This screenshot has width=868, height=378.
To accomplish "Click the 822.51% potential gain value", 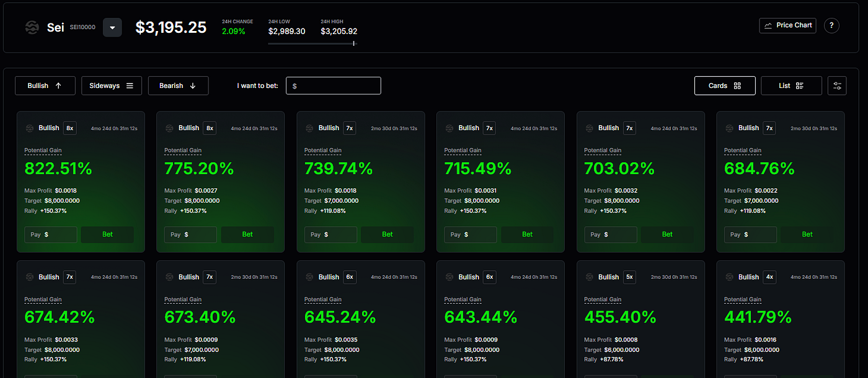I will tap(58, 168).
